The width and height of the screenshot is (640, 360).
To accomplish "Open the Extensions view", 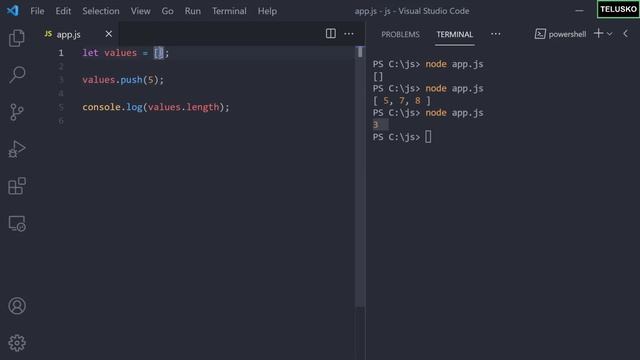I will (17, 186).
